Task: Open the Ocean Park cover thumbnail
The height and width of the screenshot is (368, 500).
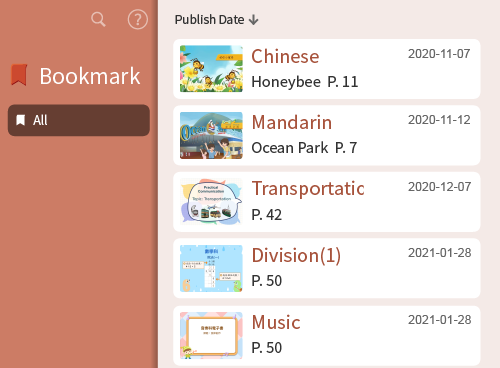Action: (x=211, y=135)
